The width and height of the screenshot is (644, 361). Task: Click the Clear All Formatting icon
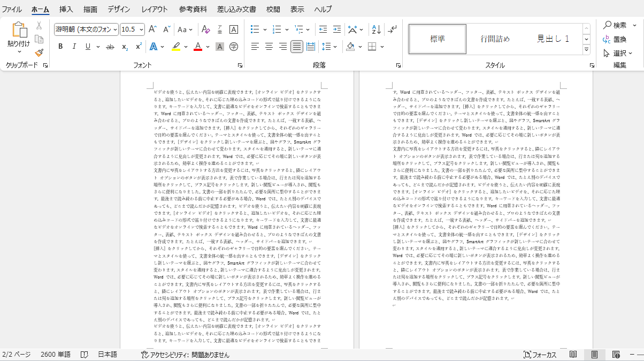point(205,29)
